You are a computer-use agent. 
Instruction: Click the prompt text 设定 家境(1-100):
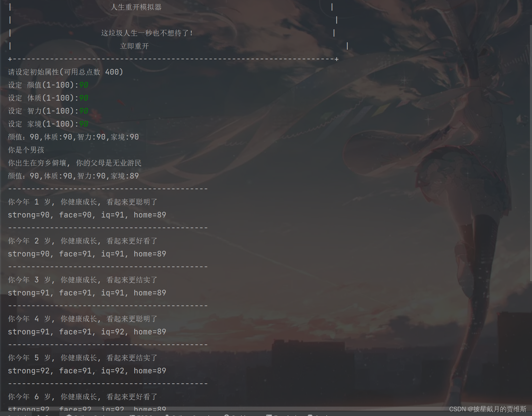click(43, 124)
